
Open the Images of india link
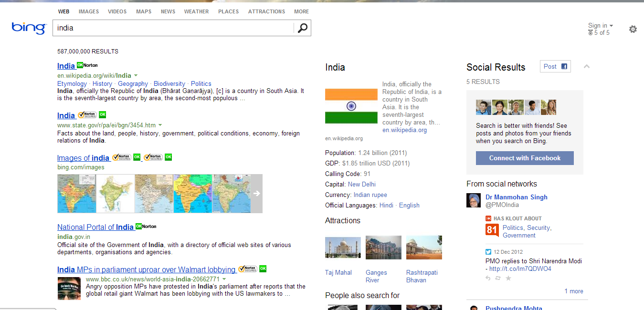point(84,158)
